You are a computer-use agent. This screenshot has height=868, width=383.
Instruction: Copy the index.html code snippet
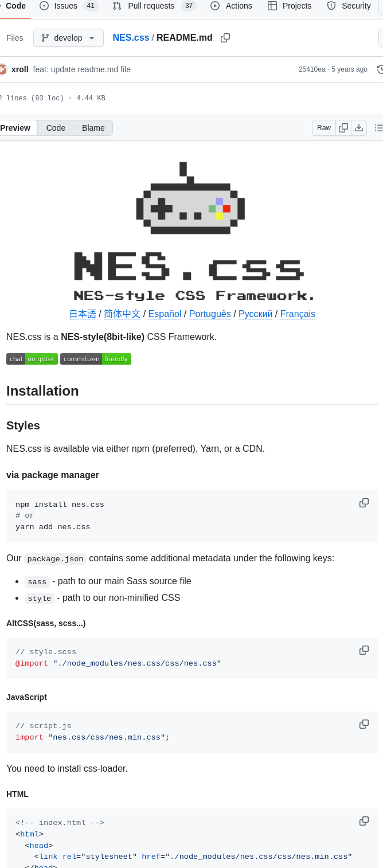[364, 821]
